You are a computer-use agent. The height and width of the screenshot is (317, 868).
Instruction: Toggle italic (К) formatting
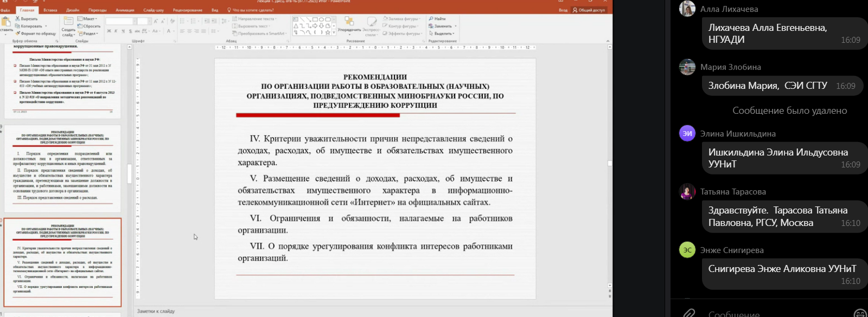pos(116,31)
